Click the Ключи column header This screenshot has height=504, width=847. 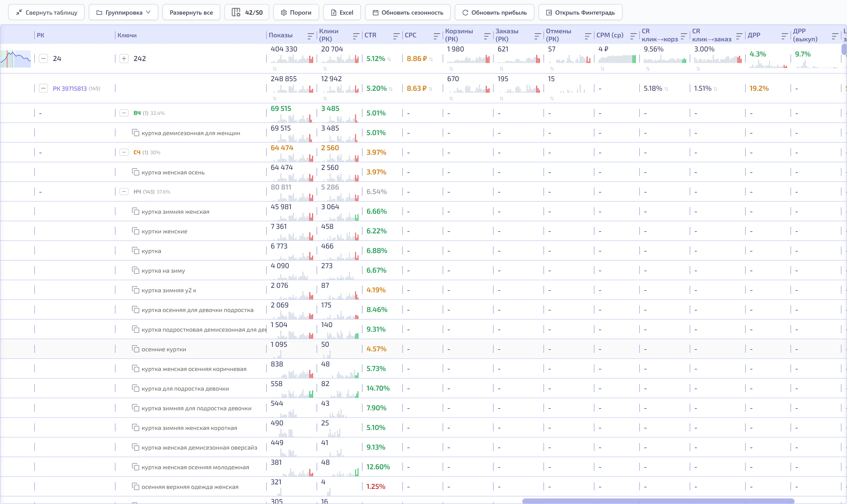[x=127, y=35]
